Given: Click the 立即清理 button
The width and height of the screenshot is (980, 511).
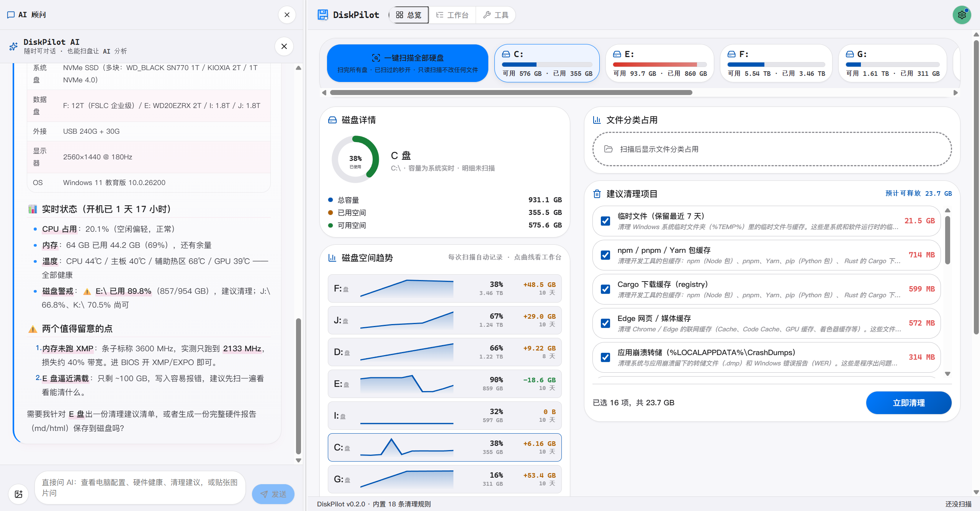Looking at the screenshot, I should [908, 403].
